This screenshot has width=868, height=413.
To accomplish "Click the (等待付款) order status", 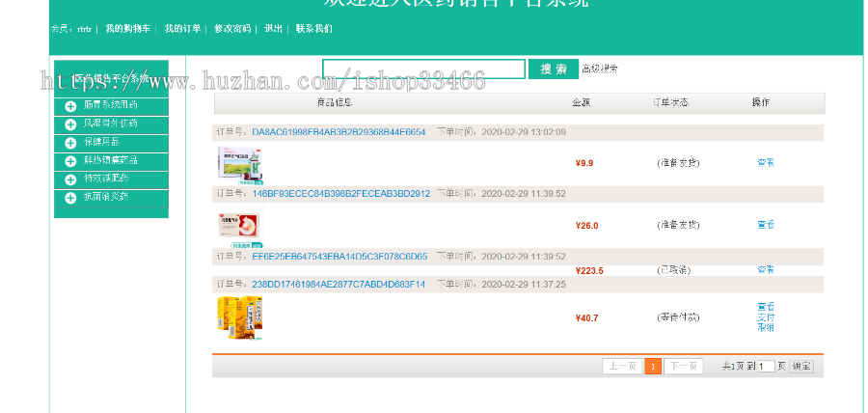I will (x=678, y=317).
